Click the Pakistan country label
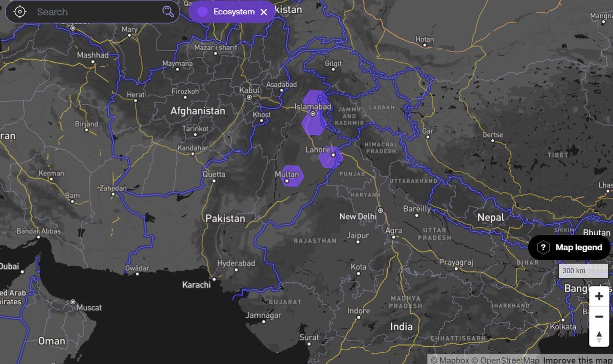The height and width of the screenshot is (364, 613). (x=225, y=218)
